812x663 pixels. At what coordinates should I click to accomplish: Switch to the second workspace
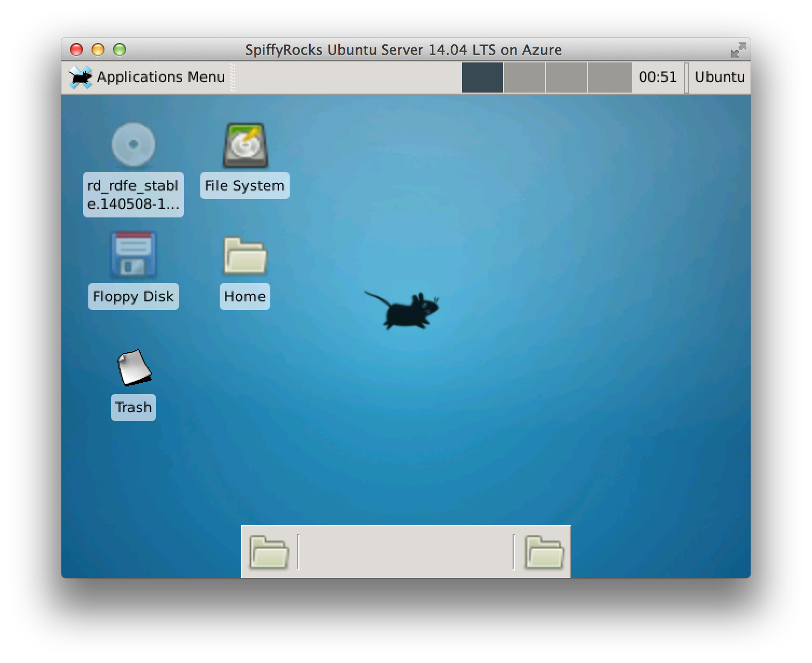pos(524,77)
